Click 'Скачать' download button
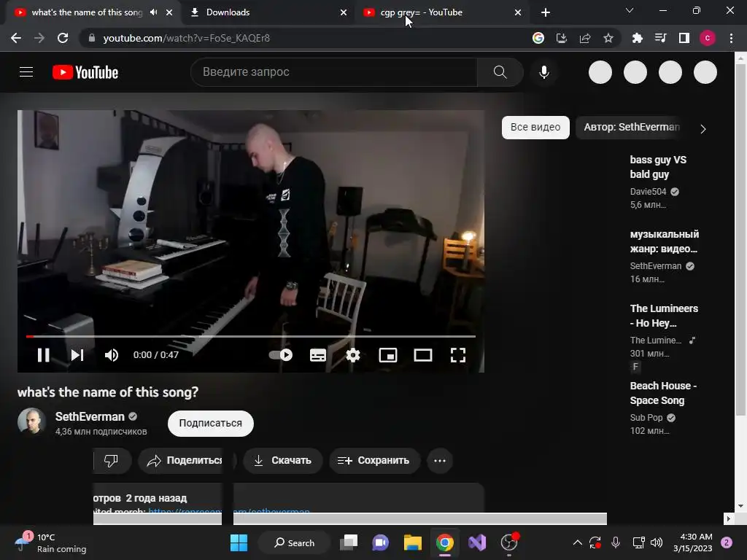747x560 pixels. click(283, 461)
